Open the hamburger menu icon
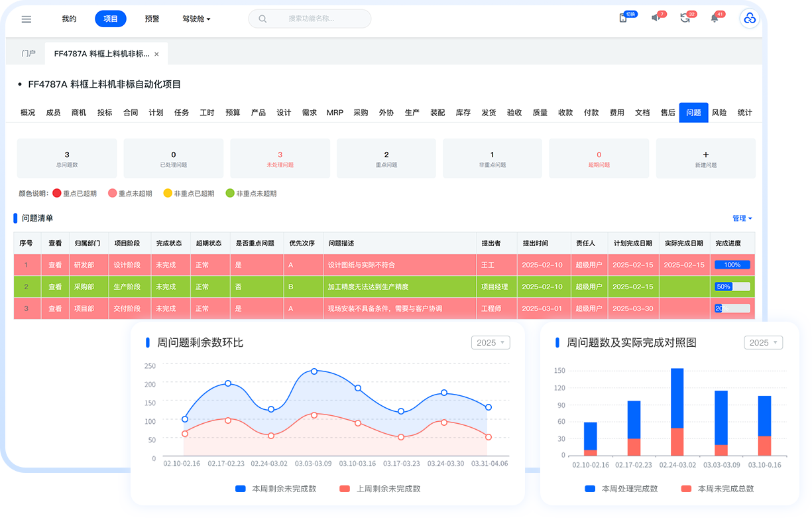 click(x=27, y=19)
